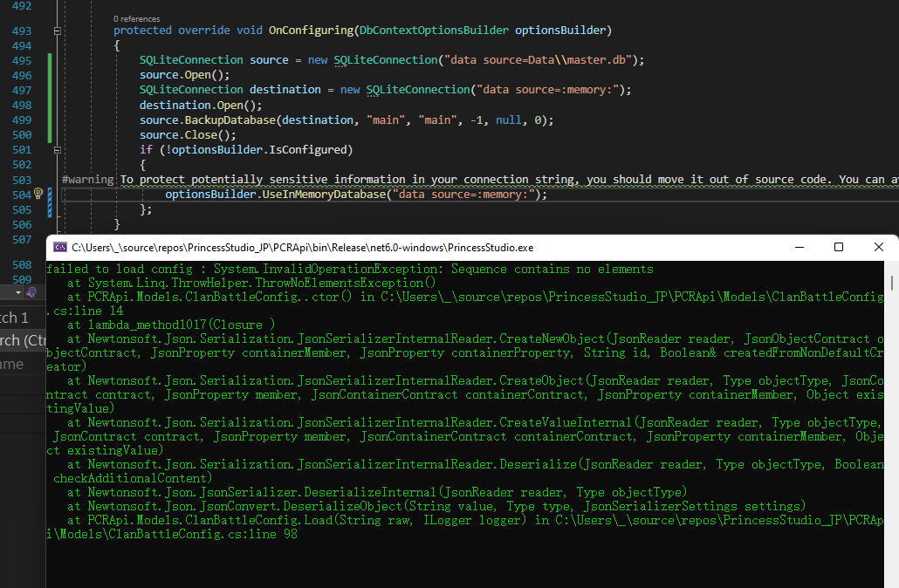Click ".cs:line 14" in console output
This screenshot has height=588, width=899.
click(85, 311)
